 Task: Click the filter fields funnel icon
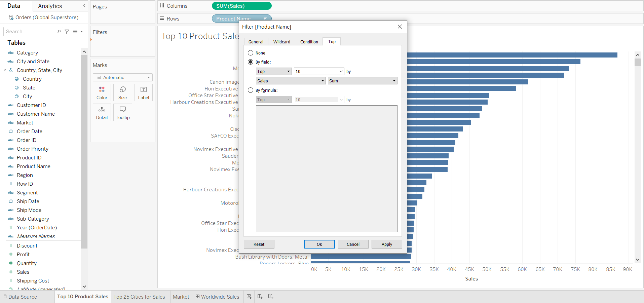[x=67, y=32]
